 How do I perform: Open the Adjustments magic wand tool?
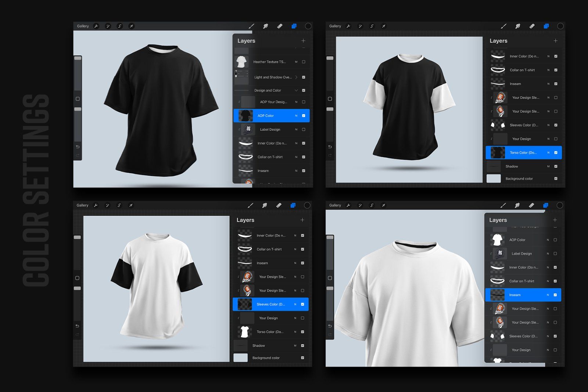point(108,26)
